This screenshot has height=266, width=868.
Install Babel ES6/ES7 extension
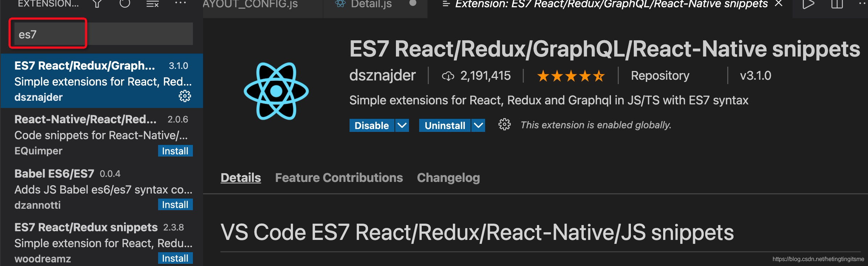(175, 205)
